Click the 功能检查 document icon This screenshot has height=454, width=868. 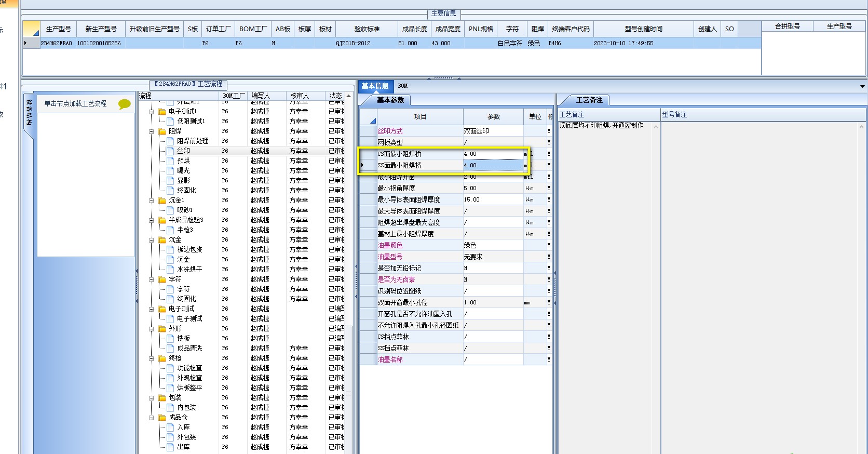tap(170, 368)
